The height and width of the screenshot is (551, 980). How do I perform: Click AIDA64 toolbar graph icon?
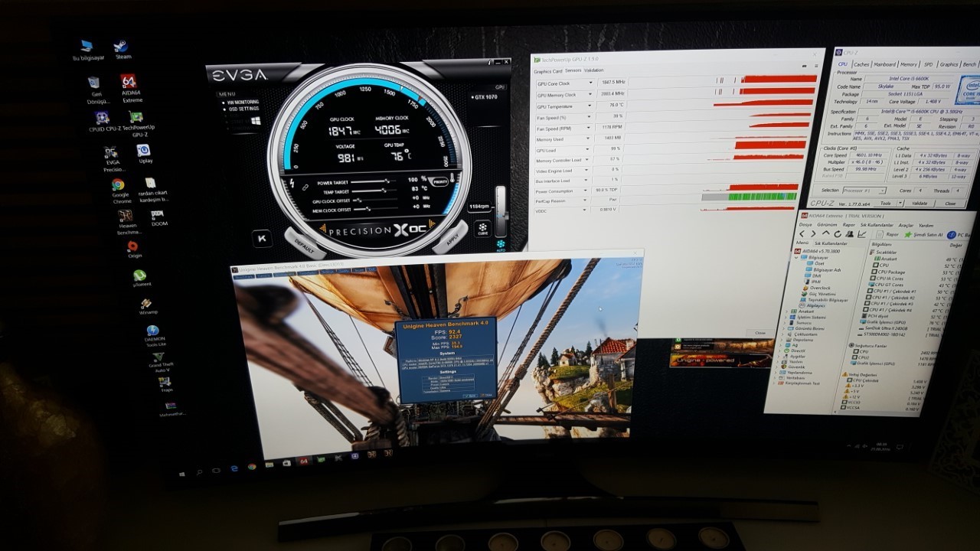863,234
